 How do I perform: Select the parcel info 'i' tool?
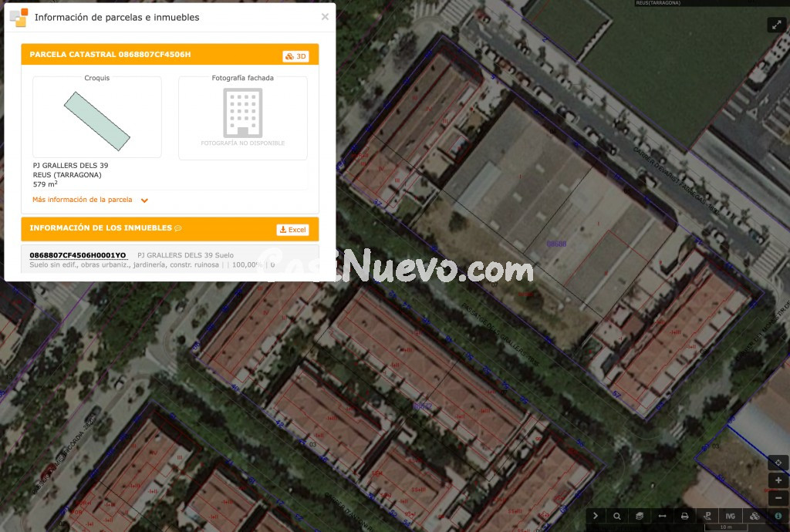[777, 516]
